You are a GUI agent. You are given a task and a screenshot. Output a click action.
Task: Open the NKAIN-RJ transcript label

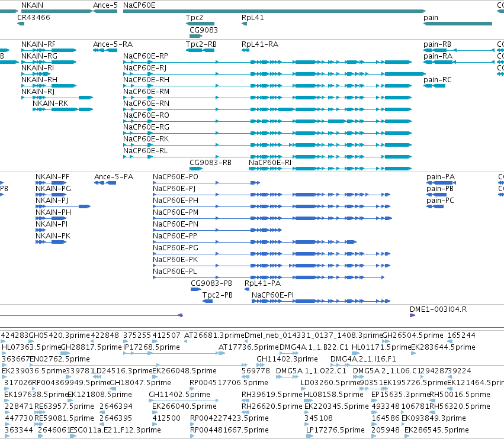pos(38,92)
